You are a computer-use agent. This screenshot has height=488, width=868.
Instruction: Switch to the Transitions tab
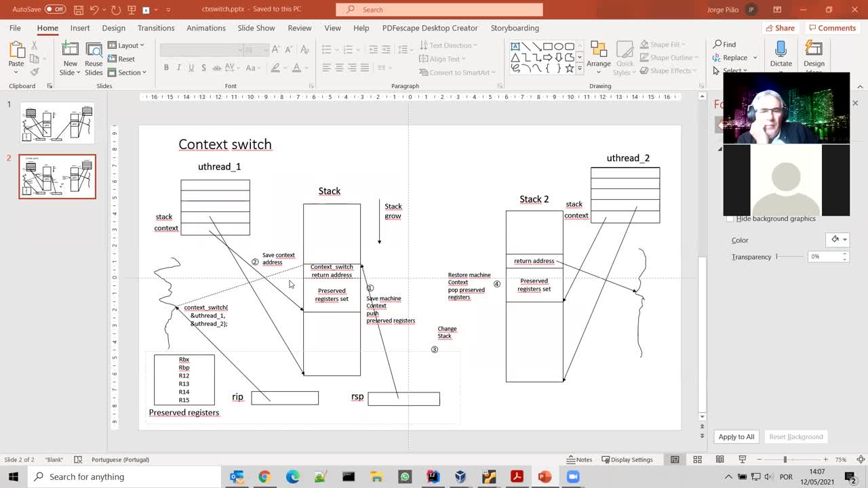point(156,28)
